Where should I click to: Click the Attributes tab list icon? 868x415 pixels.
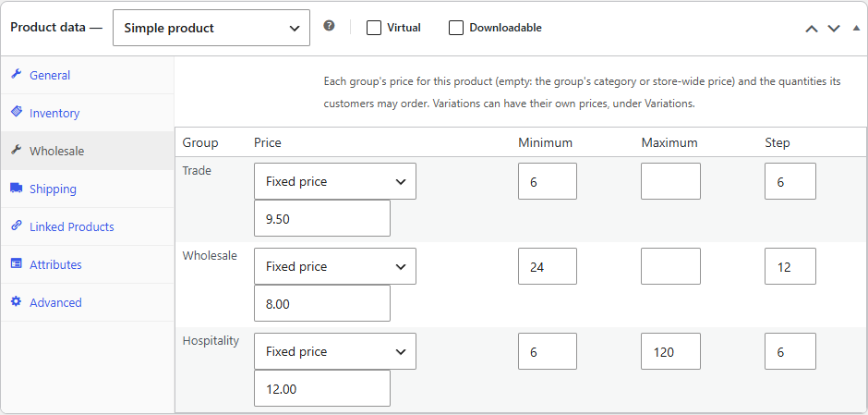(17, 263)
